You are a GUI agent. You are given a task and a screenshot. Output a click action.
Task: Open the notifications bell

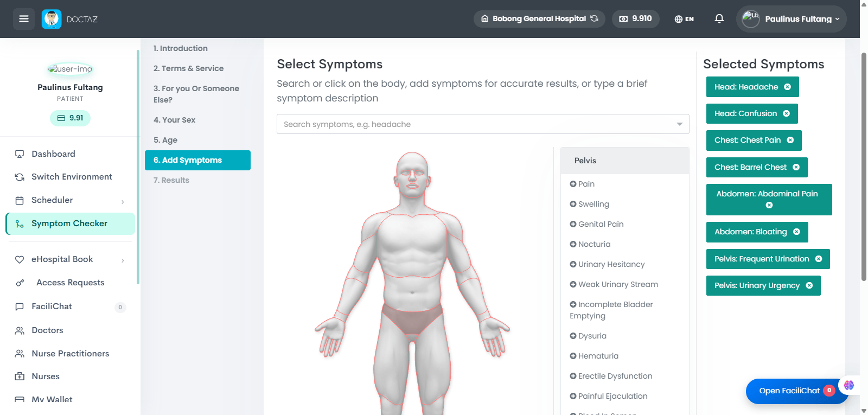pyautogui.click(x=719, y=18)
